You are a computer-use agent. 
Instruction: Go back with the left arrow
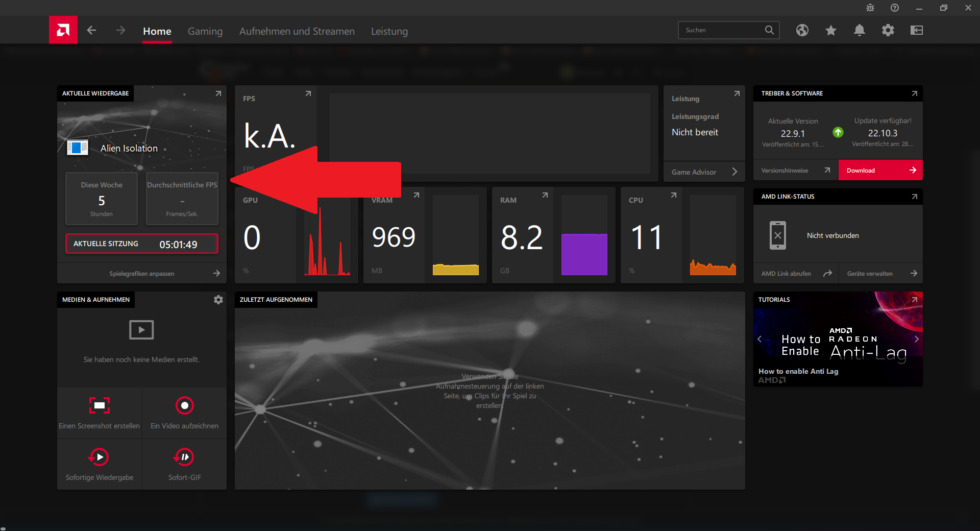point(91,30)
